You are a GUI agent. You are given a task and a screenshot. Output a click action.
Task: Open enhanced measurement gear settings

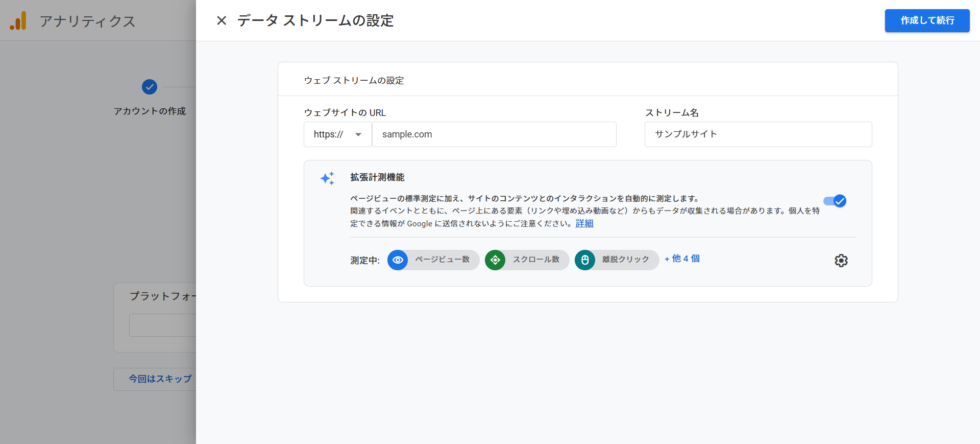841,261
